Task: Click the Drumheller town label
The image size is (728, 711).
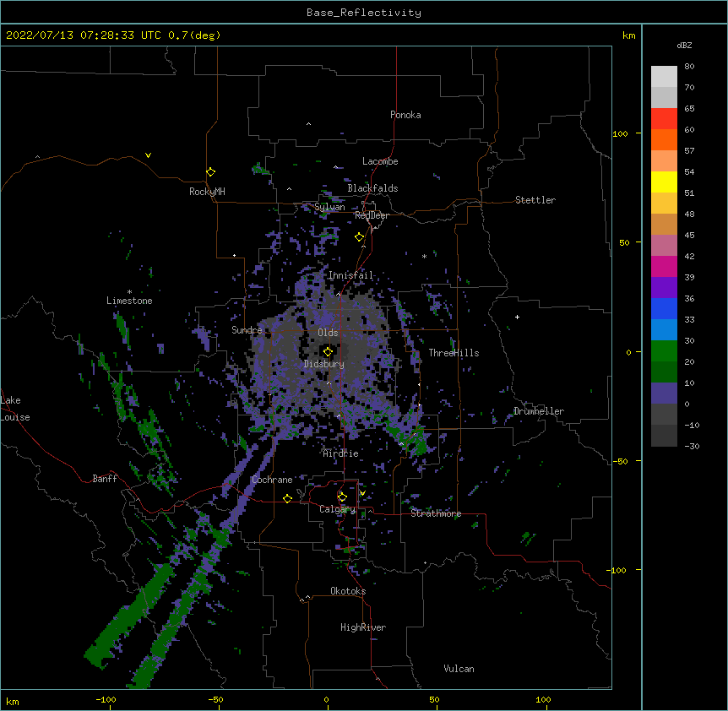Action: [539, 411]
